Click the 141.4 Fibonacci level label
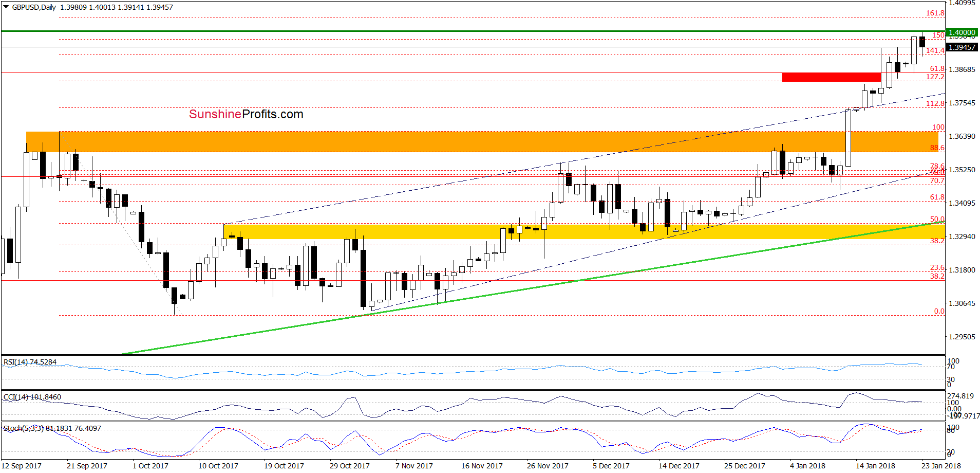This screenshot has width=980, height=473. (x=935, y=50)
